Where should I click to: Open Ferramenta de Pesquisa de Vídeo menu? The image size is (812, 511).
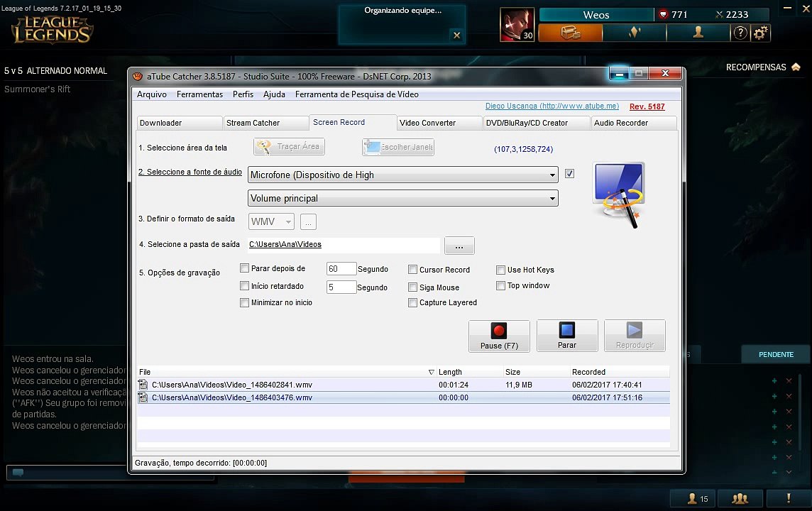click(x=357, y=94)
